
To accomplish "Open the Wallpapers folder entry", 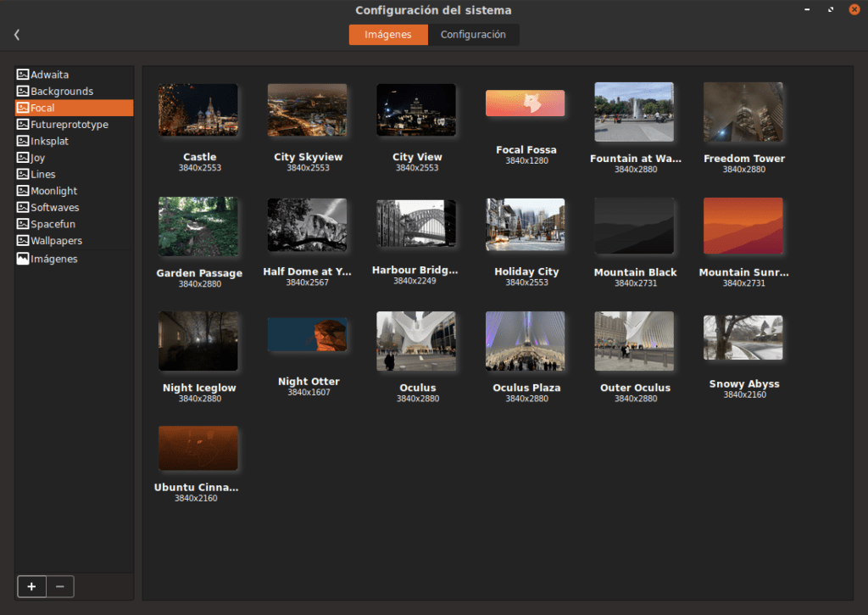I will (56, 241).
